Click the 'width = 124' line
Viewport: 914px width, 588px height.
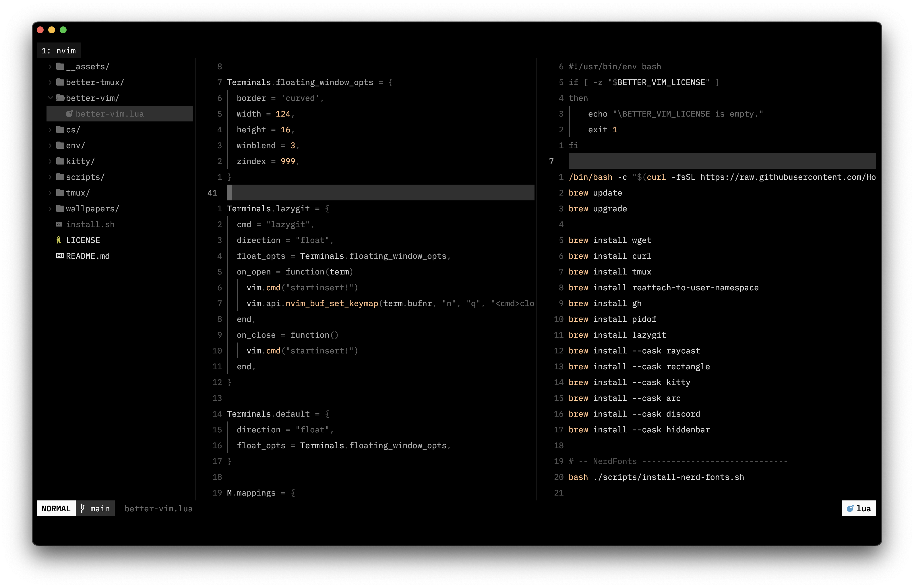tap(265, 114)
